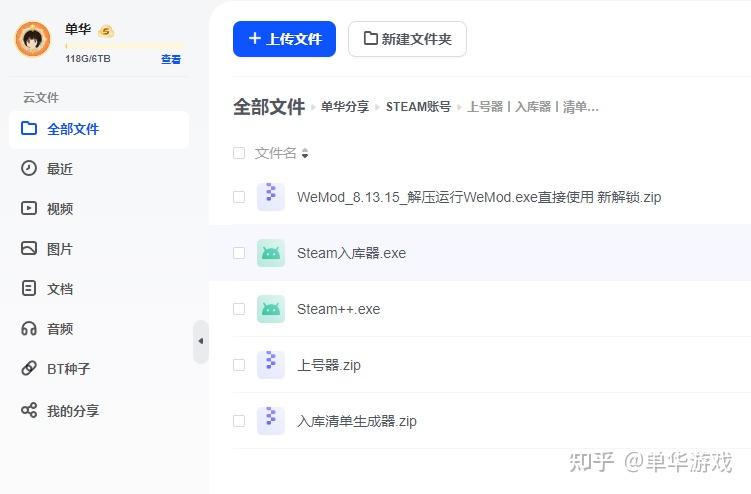This screenshot has height=494, width=751.
Task: Click the 上传文件 upload button
Action: click(x=284, y=39)
